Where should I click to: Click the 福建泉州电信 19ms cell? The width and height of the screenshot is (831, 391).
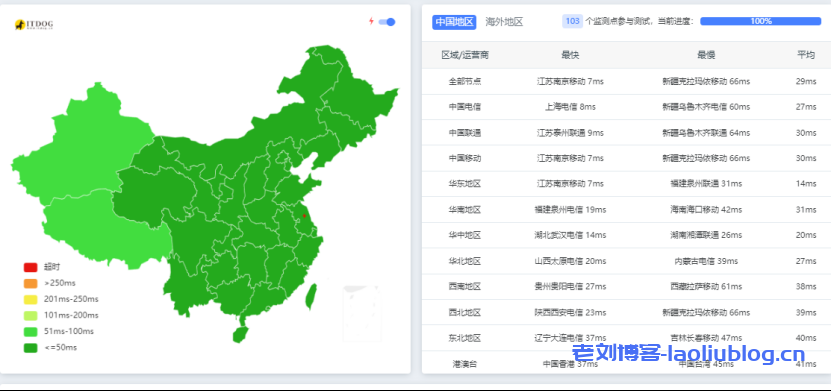570,210
